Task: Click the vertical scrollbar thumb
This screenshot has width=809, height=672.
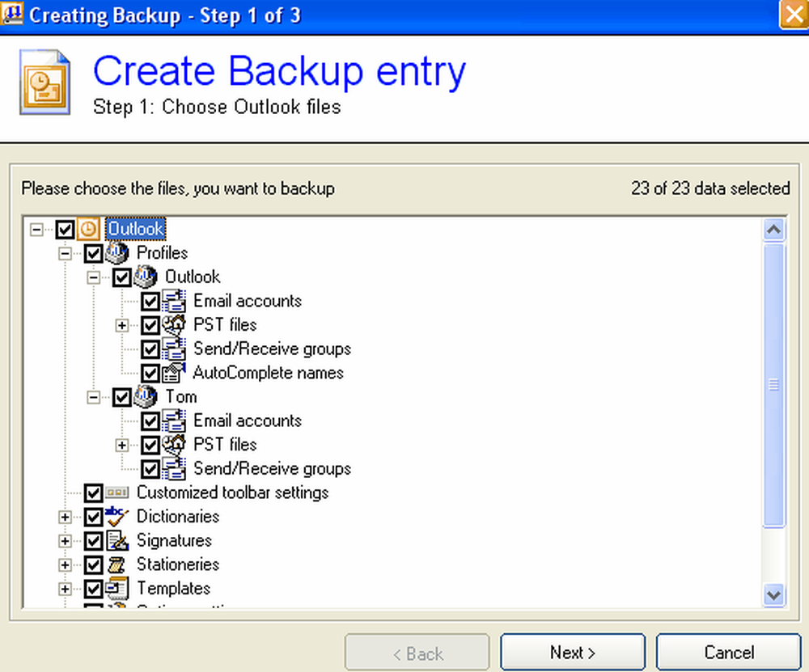Action: pyautogui.click(x=773, y=385)
